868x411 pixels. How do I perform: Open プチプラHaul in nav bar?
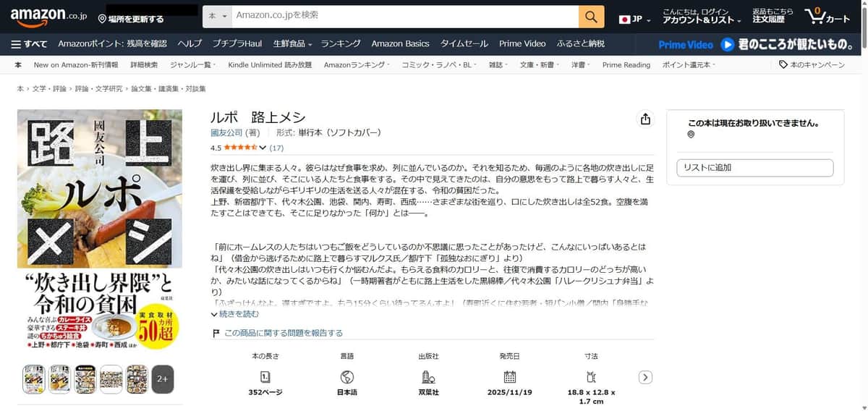tap(237, 43)
